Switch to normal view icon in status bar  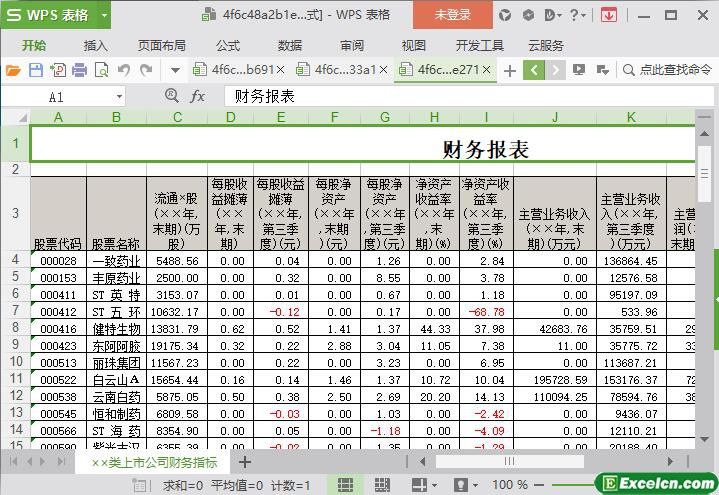[345, 485]
